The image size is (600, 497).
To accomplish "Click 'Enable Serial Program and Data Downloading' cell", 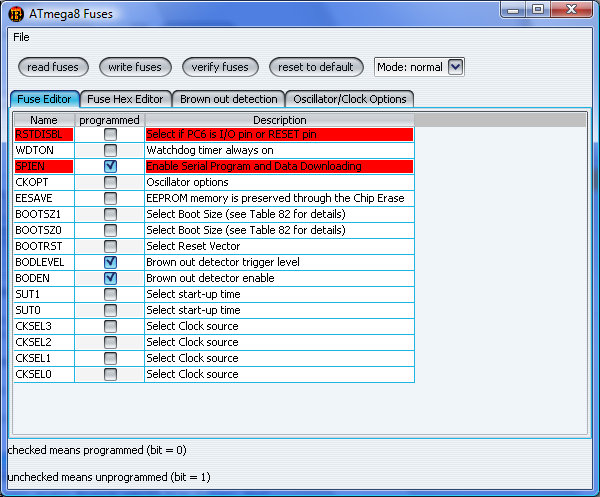I will click(x=280, y=166).
